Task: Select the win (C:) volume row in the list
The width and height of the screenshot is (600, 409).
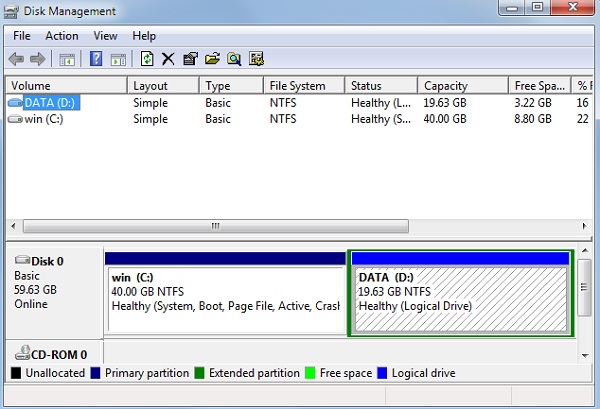Action: 40,119
